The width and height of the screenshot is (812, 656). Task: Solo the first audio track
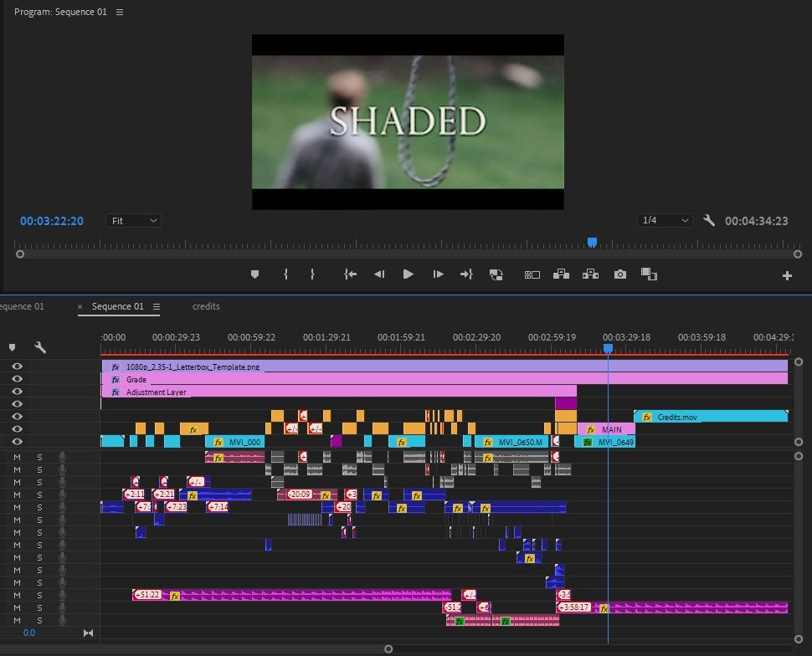[39, 457]
